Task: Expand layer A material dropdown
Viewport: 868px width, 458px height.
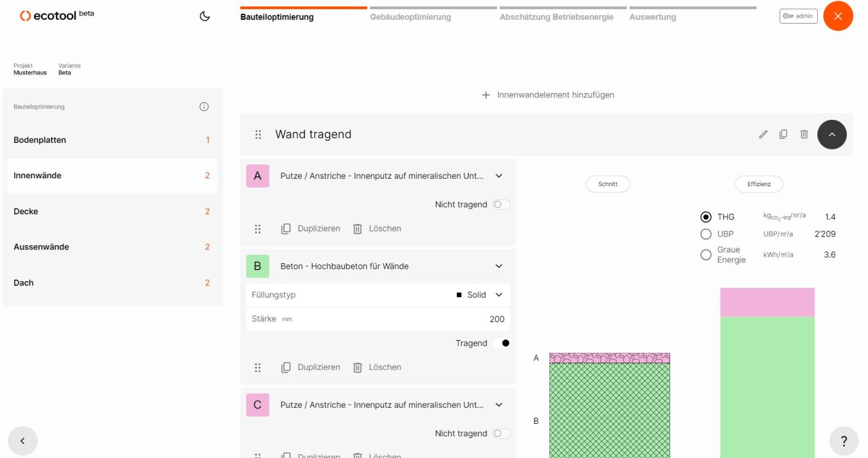Action: click(499, 176)
